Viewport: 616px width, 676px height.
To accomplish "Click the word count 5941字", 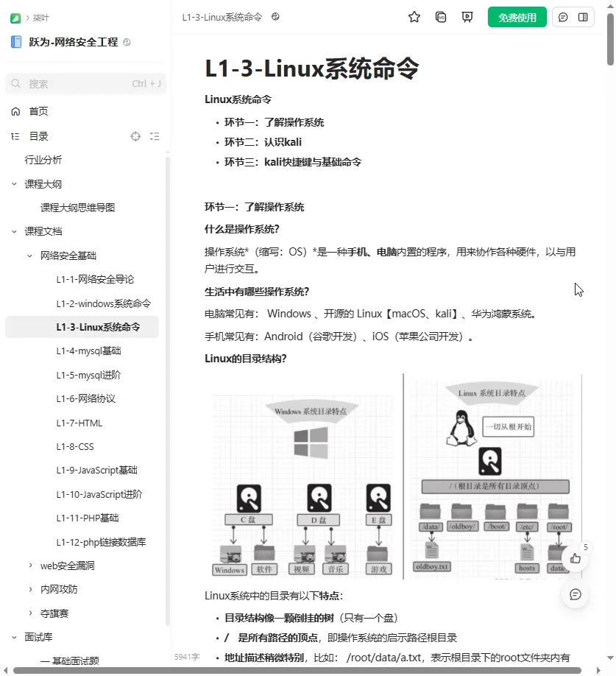I will (x=187, y=657).
